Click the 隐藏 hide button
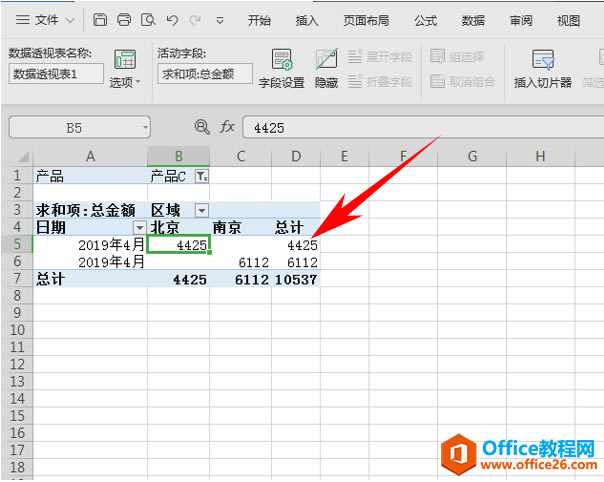604x482 pixels. [326, 69]
